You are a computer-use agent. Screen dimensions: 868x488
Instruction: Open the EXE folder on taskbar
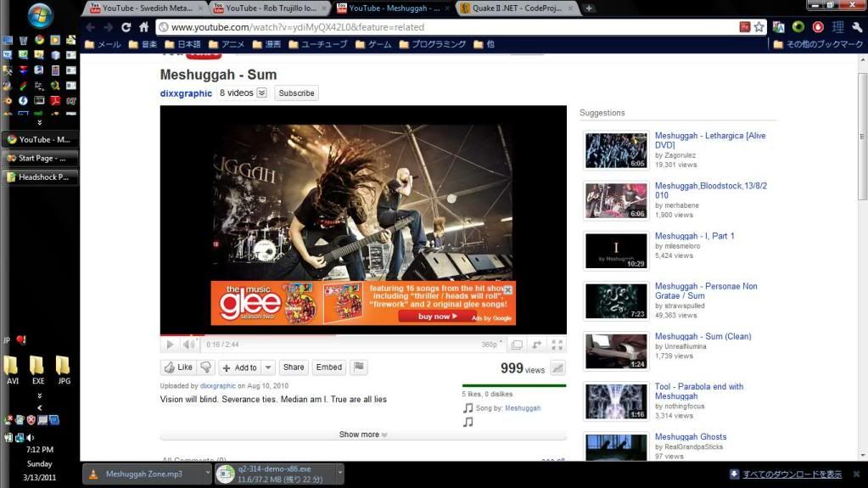click(37, 371)
